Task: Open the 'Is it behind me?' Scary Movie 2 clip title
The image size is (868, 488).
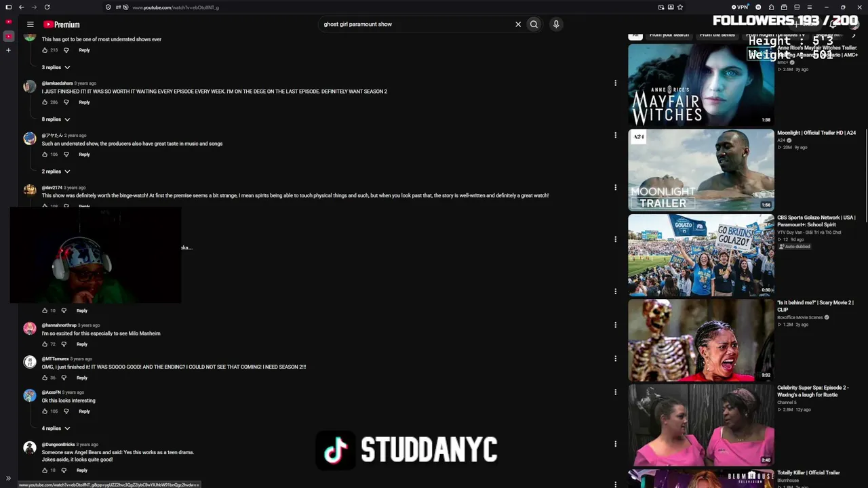Action: pyautogui.click(x=815, y=306)
